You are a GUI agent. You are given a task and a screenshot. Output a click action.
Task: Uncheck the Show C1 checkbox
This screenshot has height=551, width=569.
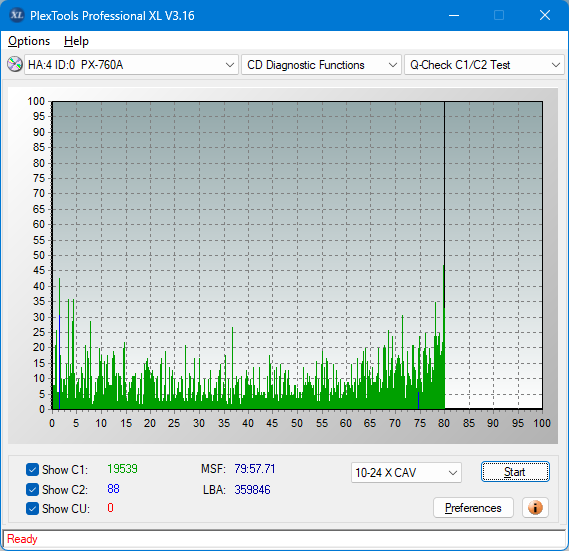tap(32, 469)
